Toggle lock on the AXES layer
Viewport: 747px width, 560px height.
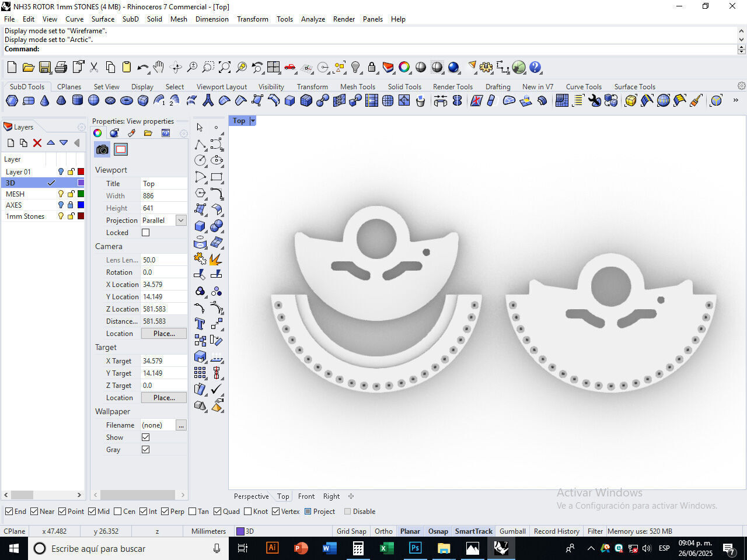(71, 205)
